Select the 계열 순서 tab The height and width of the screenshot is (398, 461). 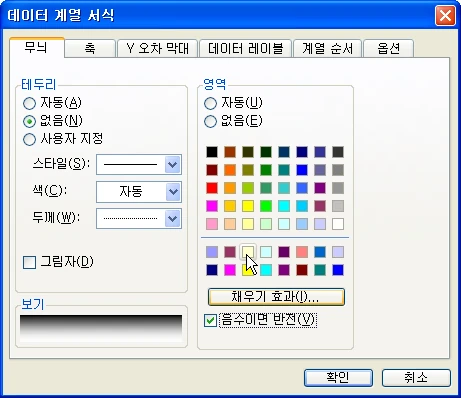(327, 48)
